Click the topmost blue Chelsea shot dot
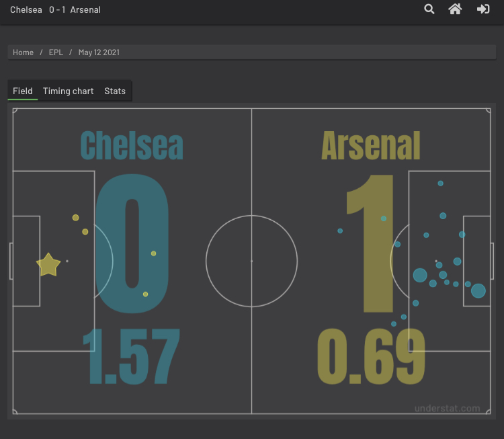The image size is (504, 439). pyautogui.click(x=441, y=184)
